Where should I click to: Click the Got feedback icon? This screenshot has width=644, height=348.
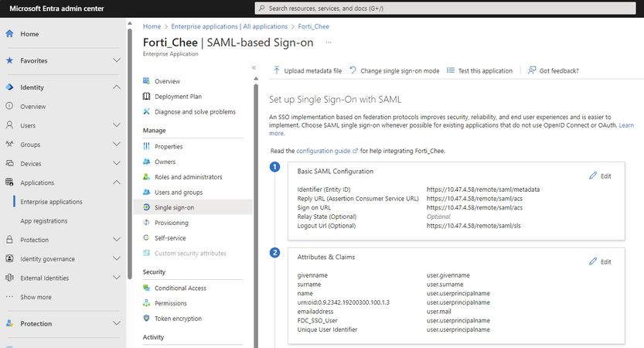tap(532, 70)
